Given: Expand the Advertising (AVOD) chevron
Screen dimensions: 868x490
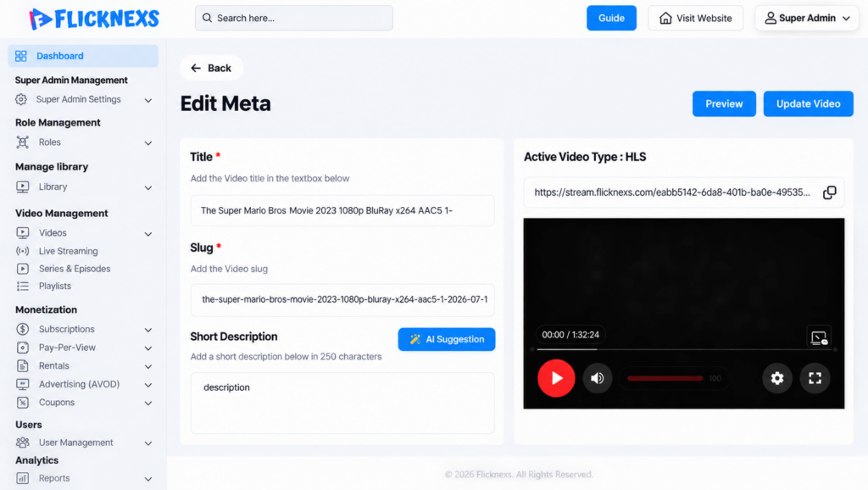Looking at the screenshot, I should click(x=148, y=385).
